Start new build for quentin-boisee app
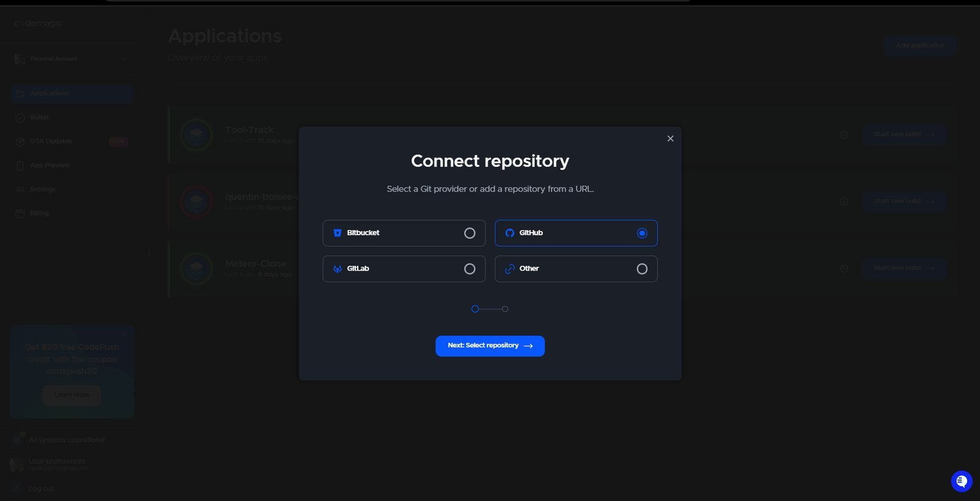The height and width of the screenshot is (501, 980). pyautogui.click(x=904, y=201)
